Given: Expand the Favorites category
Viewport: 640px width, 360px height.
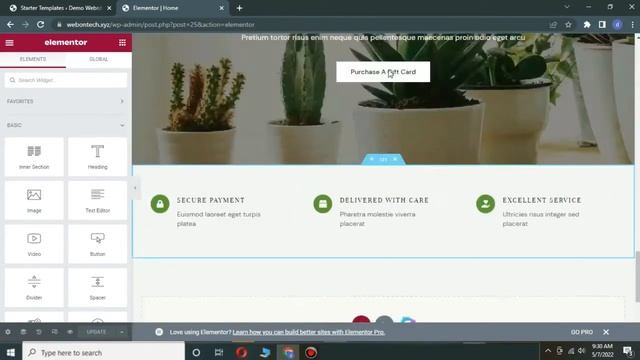Looking at the screenshot, I should pyautogui.click(x=65, y=101).
